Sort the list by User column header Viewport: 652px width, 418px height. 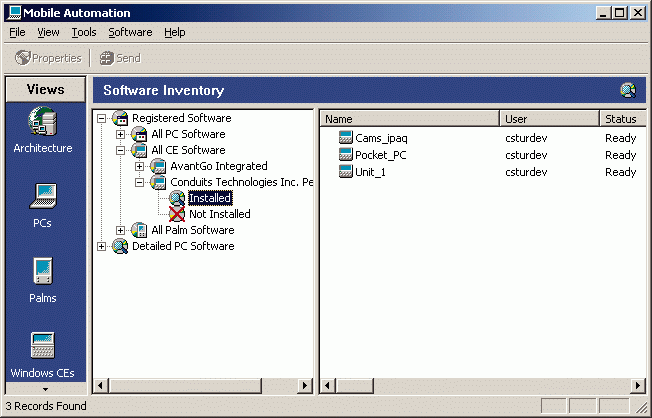pos(549,119)
